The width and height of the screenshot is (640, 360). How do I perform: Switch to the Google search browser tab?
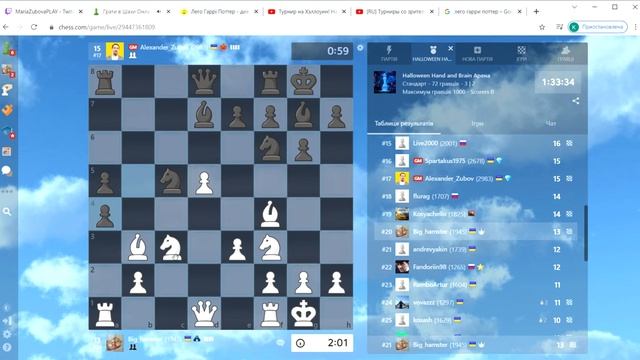(482, 12)
